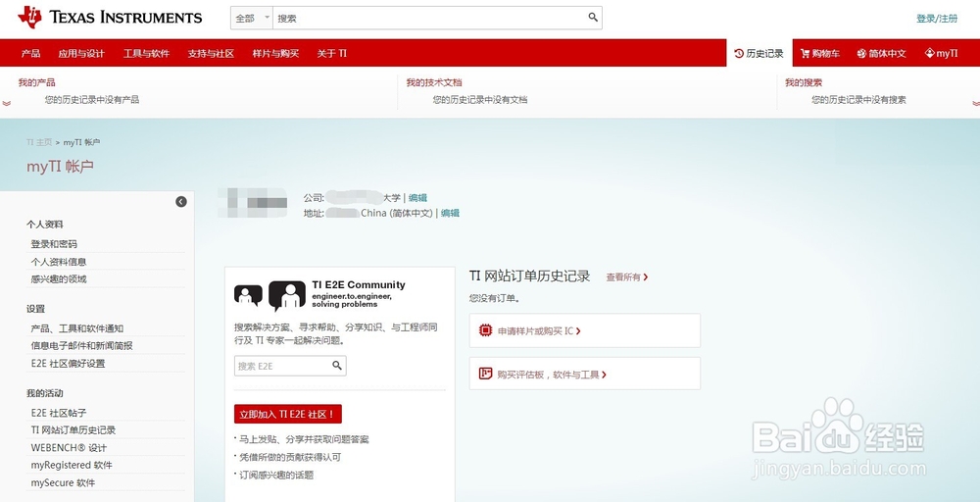Click the 凭借所做的贡献获得认可 bullet text
980x502 pixels.
tap(290, 457)
